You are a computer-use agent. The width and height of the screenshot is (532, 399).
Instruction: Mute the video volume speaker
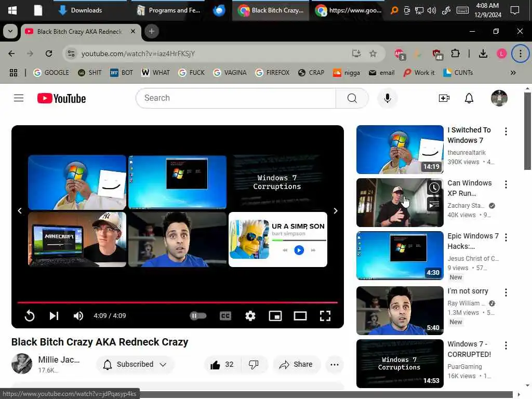pos(78,316)
